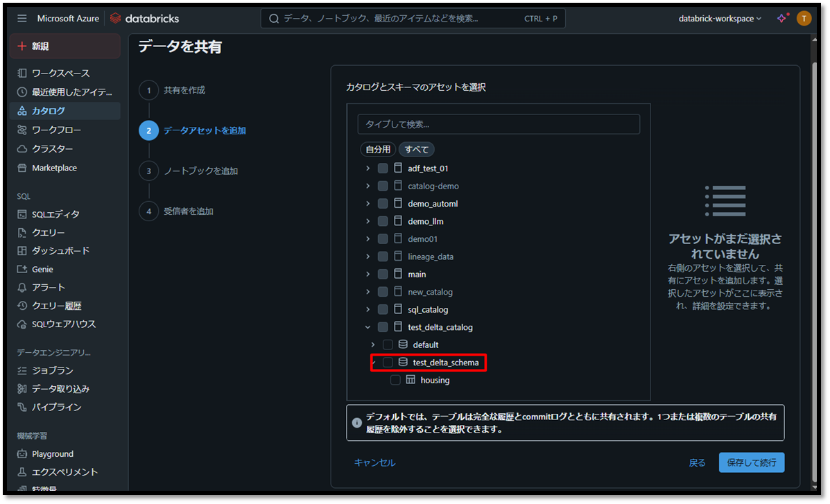Collapse the test_delta_catalog chevron
The image size is (830, 504).
point(368,327)
